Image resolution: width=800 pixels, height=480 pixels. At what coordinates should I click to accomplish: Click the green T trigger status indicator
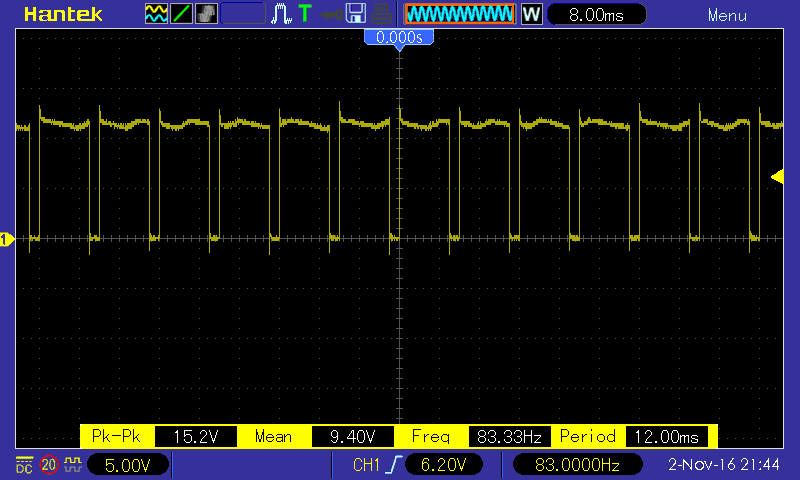pos(305,13)
